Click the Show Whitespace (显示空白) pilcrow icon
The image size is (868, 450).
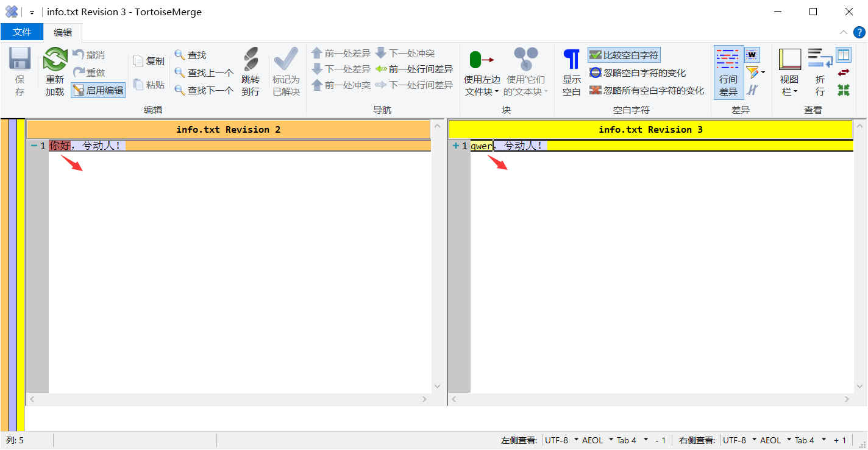(x=572, y=60)
